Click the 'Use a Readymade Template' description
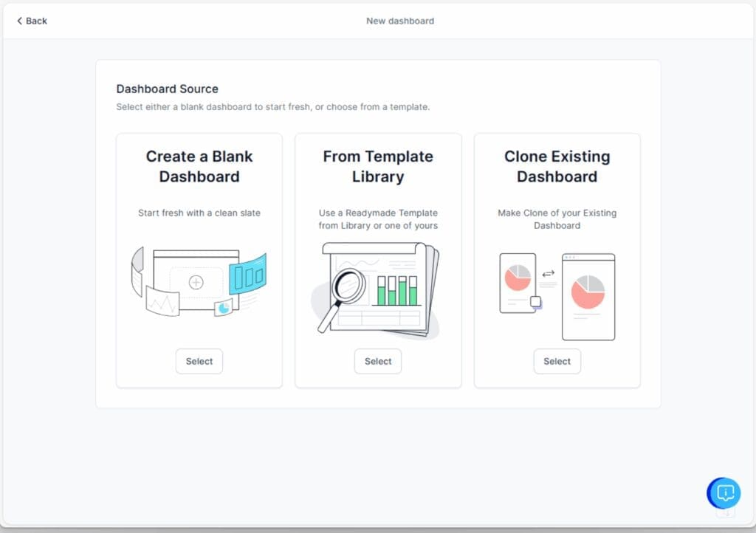The height and width of the screenshot is (533, 756). tap(378, 219)
